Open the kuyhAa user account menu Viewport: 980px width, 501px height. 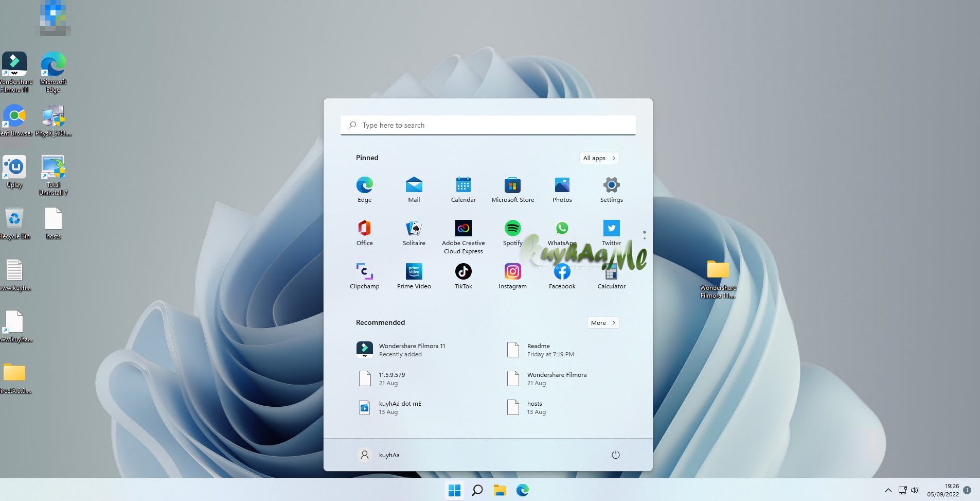[379, 455]
